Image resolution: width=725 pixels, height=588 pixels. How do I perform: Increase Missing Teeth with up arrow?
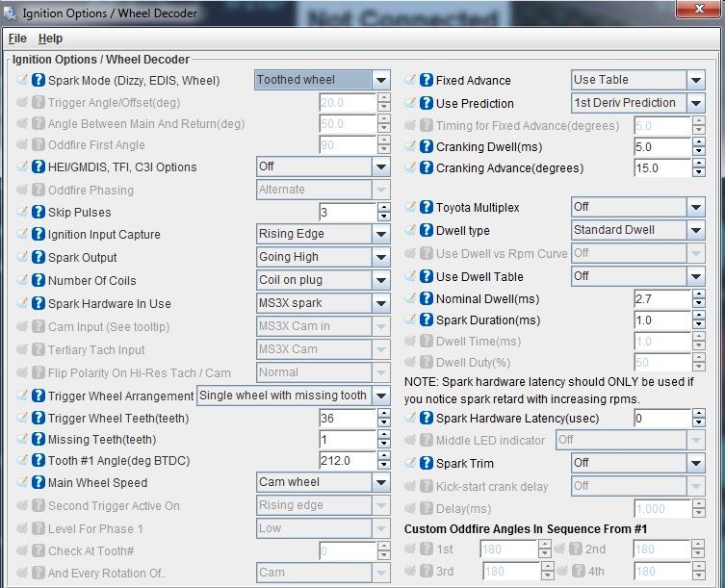(384, 435)
